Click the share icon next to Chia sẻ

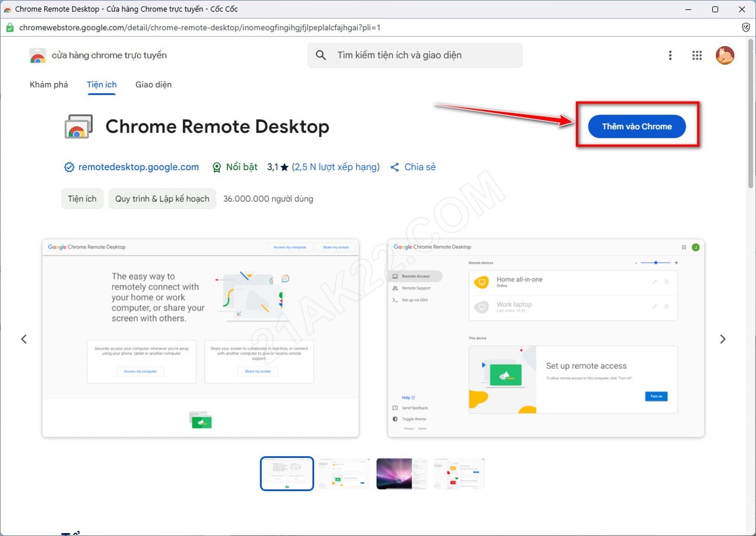coord(395,167)
